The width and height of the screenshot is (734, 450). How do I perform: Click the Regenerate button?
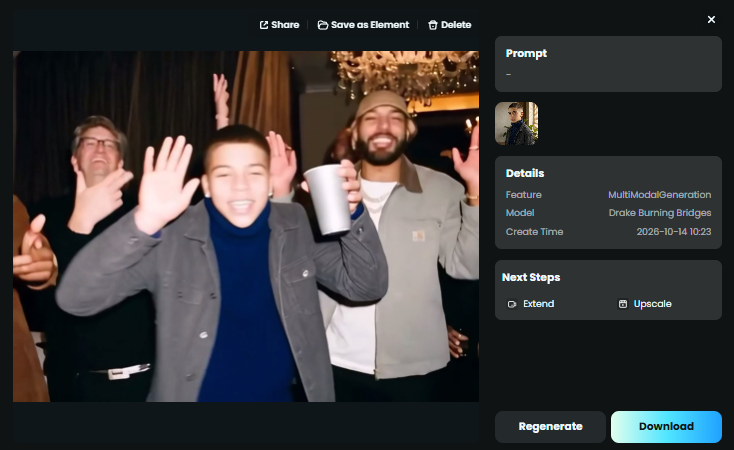click(x=550, y=427)
